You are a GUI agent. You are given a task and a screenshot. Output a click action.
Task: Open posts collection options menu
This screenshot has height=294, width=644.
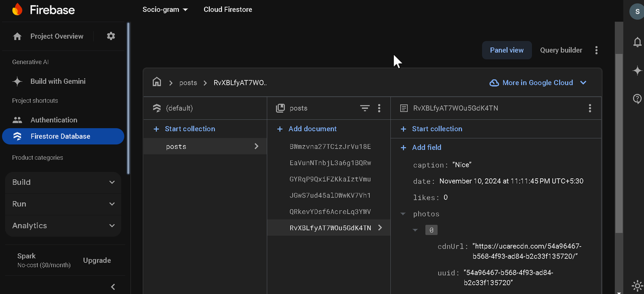(x=379, y=108)
